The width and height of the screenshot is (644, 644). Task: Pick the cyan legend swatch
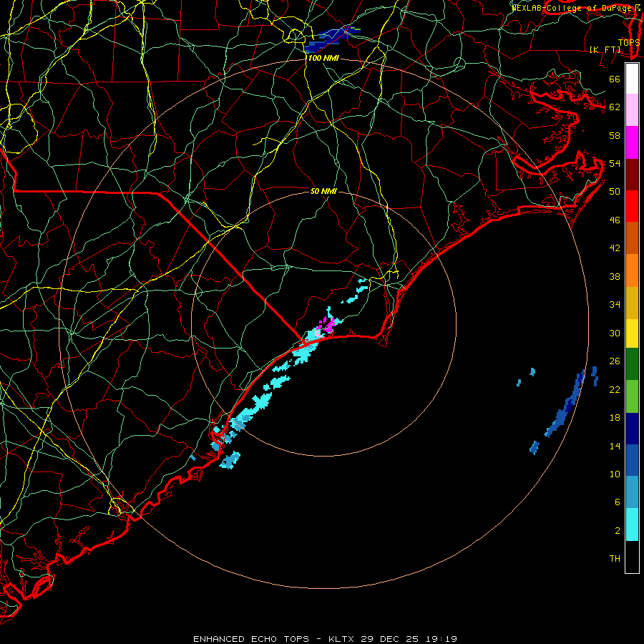632,525
